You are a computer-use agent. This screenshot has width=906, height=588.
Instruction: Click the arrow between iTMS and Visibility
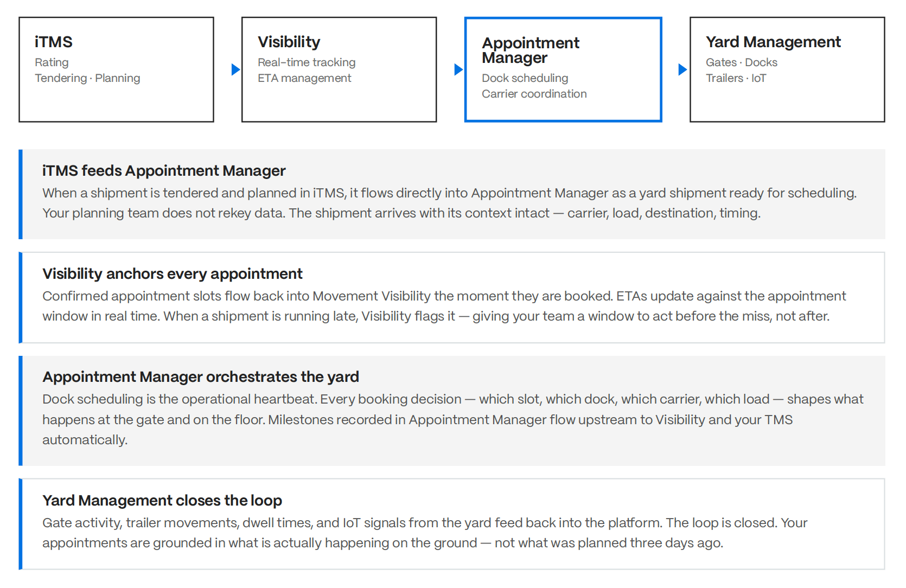[x=235, y=69]
